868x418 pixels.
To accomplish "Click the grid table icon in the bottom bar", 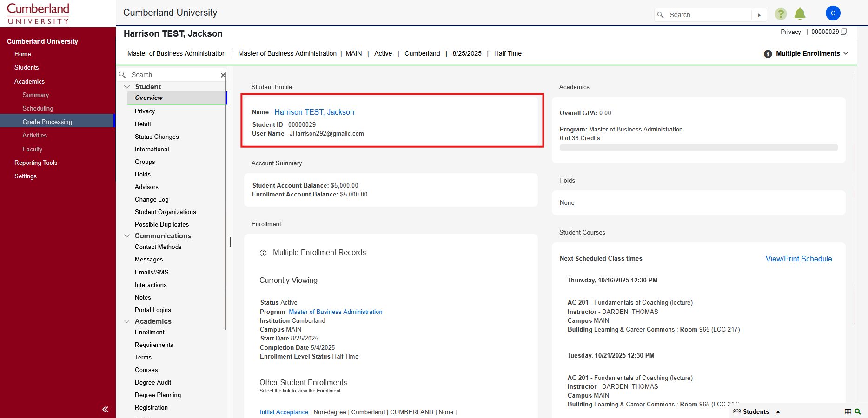I will tap(848, 411).
